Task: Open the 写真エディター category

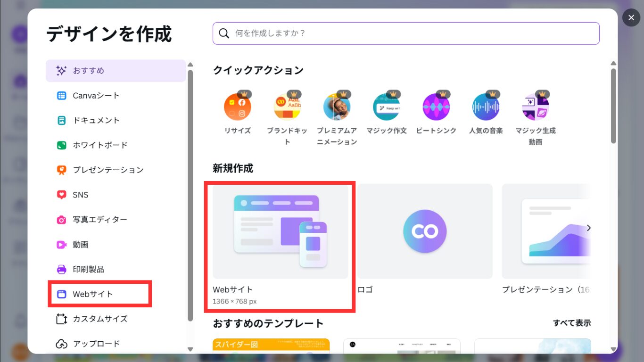Action: click(x=116, y=220)
